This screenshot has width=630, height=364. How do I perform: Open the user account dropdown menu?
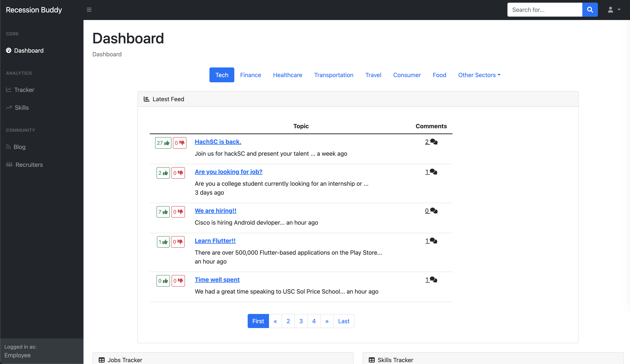614,10
